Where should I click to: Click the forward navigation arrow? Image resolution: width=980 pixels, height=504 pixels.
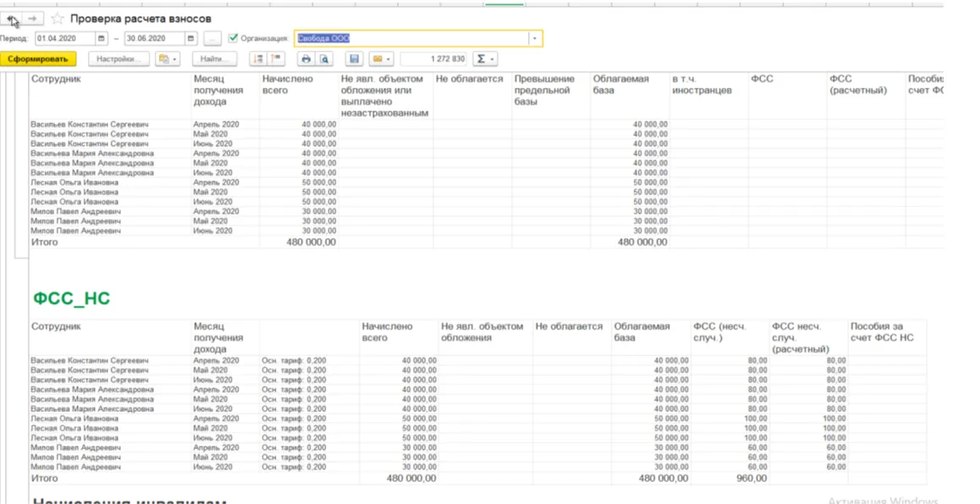coord(33,19)
